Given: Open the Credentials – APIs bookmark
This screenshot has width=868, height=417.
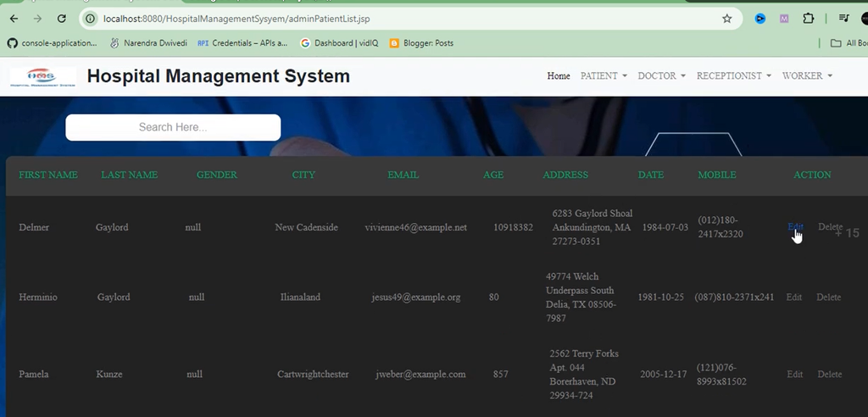Looking at the screenshot, I should [x=242, y=42].
